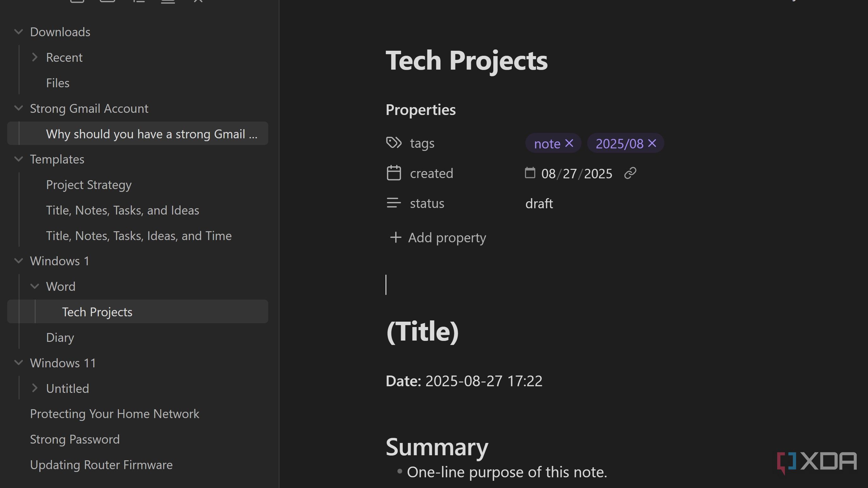This screenshot has width=868, height=488.
Task: Edit the draft status value
Action: pyautogui.click(x=539, y=204)
